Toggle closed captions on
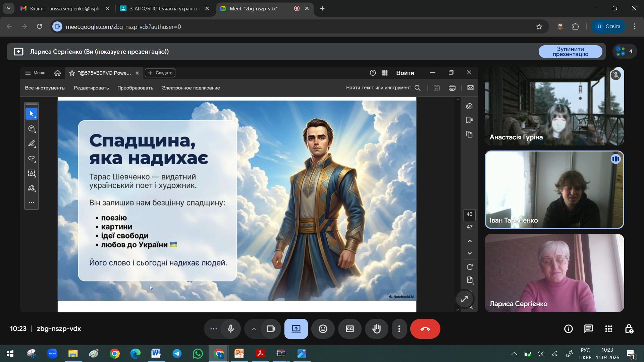This screenshot has width=644, height=362. point(350,329)
